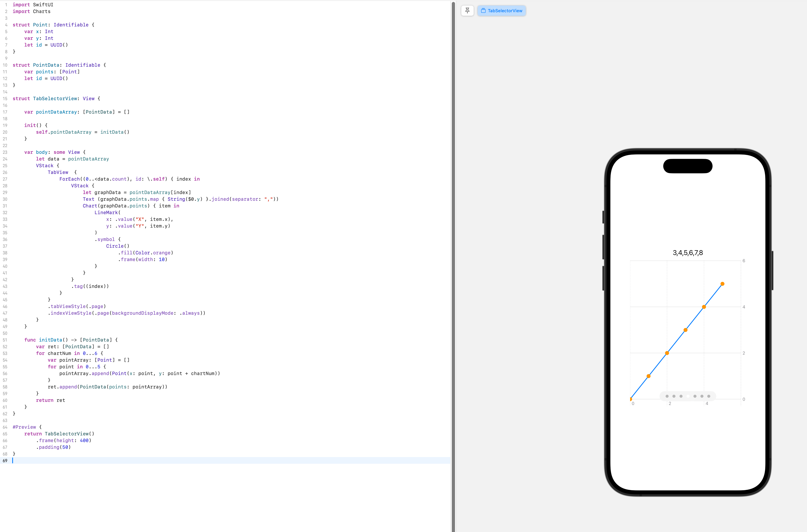Click the ".symbol {" line
The height and width of the screenshot is (532, 807).
tap(107, 240)
